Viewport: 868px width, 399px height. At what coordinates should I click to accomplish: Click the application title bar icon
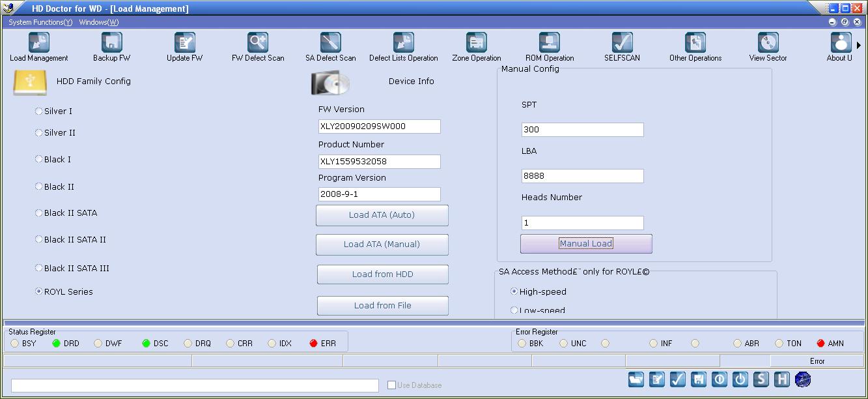tap(8, 8)
